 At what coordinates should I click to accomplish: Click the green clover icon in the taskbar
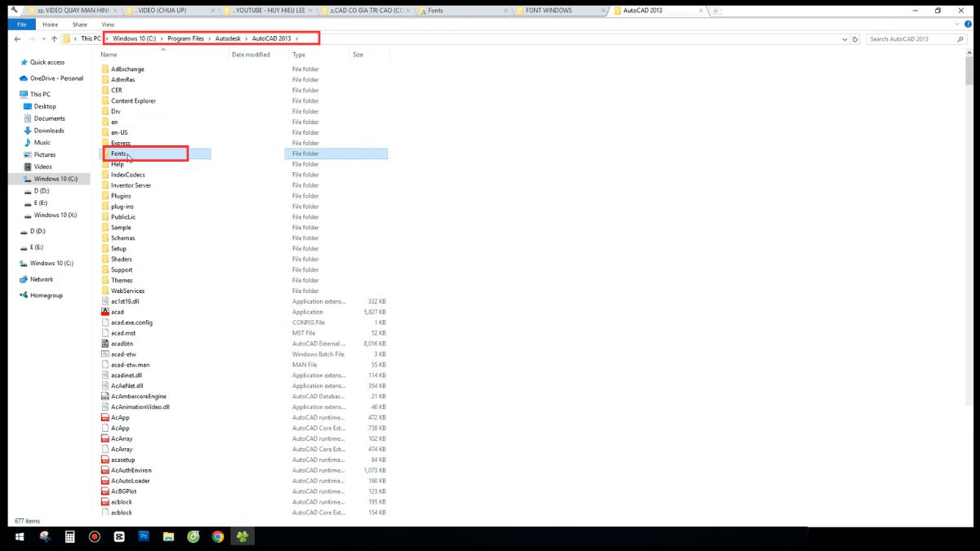point(243,536)
